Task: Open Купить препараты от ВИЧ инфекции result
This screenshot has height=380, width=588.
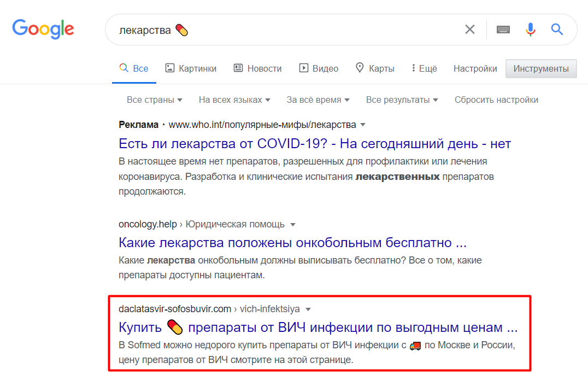Action: [318, 328]
